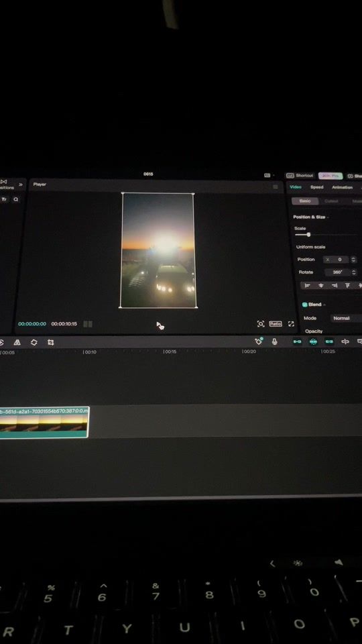
Task: Open the Ratio button in player
Action: (276, 324)
